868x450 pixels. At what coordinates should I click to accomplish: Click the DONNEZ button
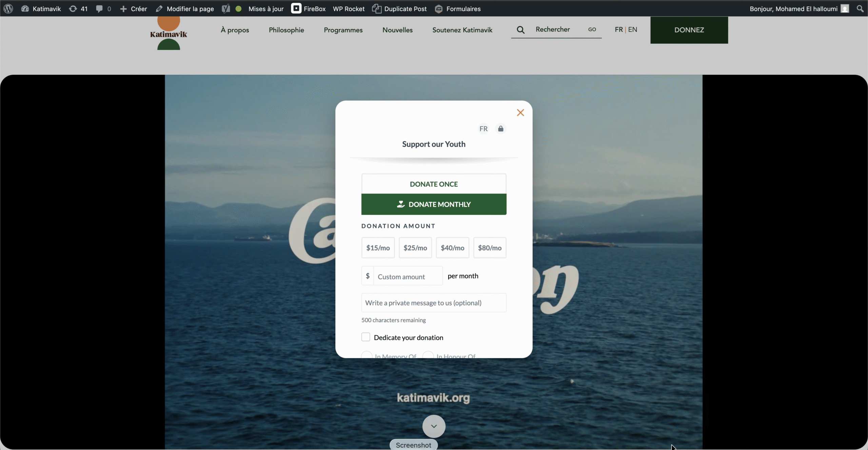tap(689, 30)
